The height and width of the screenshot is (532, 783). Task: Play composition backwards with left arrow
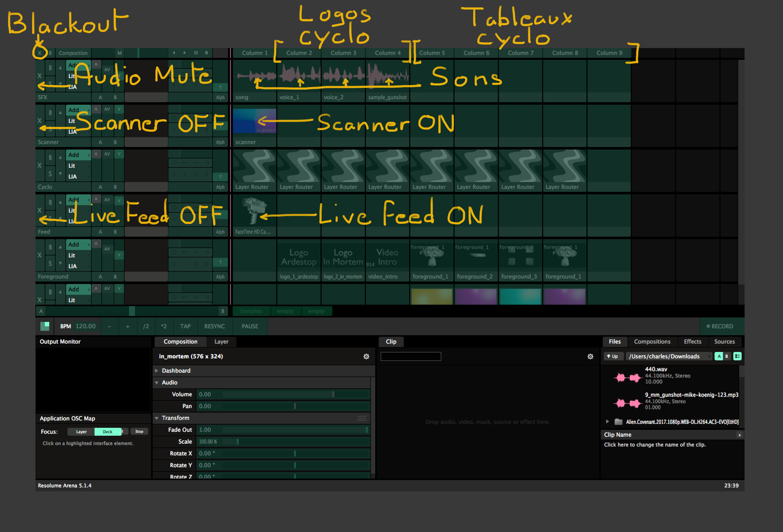tap(174, 53)
